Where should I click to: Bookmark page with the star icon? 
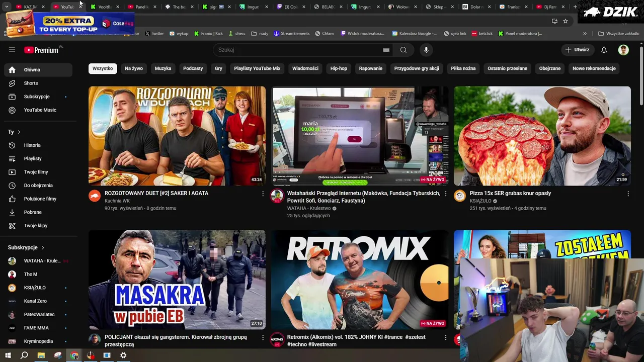[566, 21]
